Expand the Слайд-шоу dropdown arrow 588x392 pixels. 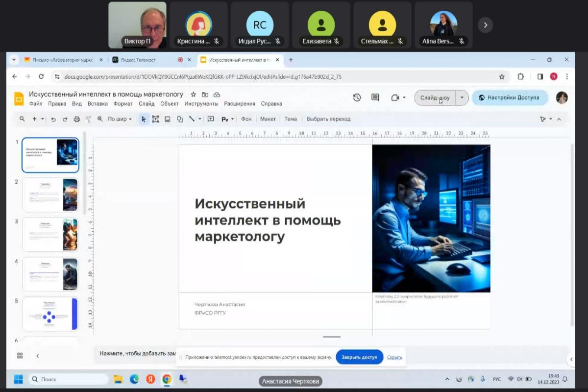[462, 98]
